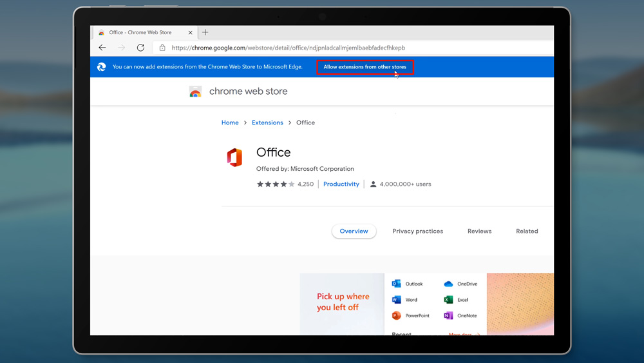The height and width of the screenshot is (363, 644).
Task: Click the Office extension heading
Action: [x=274, y=152]
